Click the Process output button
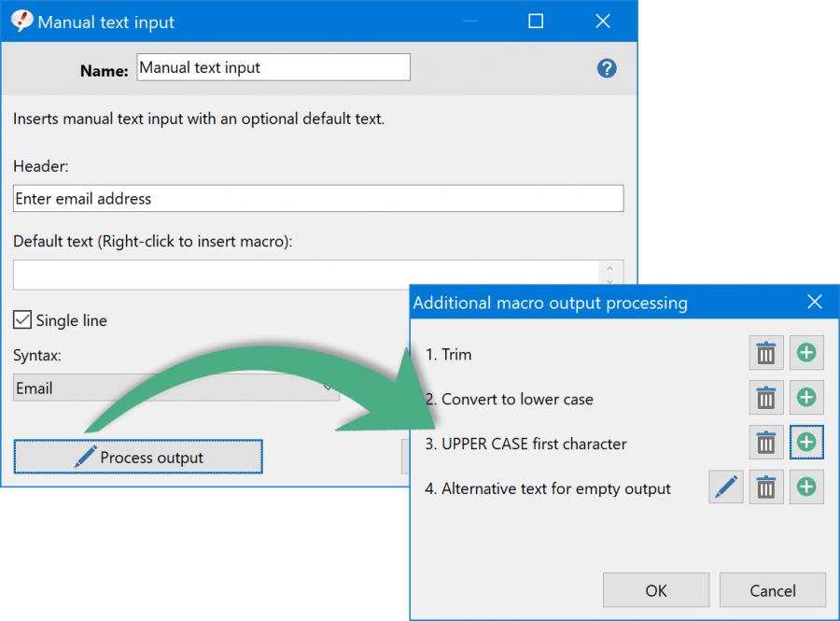The image size is (840, 621). click(x=138, y=457)
